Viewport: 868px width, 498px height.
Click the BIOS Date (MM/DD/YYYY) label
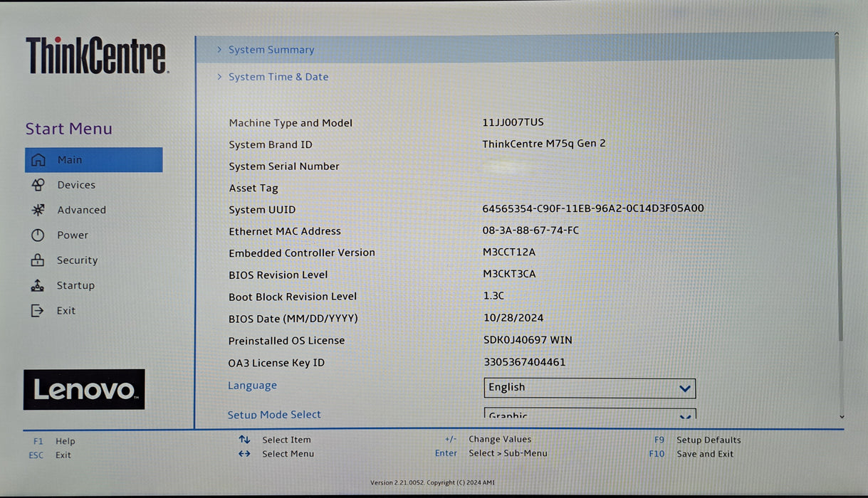coord(293,319)
